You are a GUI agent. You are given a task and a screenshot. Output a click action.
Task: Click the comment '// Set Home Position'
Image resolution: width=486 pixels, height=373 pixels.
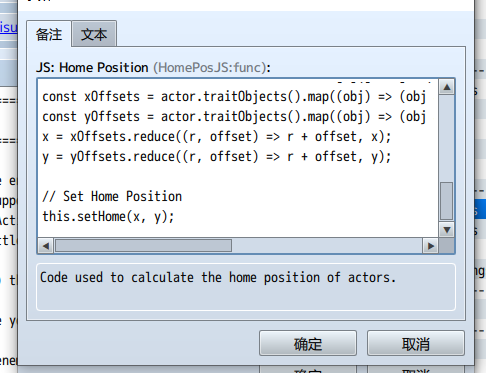click(x=112, y=197)
